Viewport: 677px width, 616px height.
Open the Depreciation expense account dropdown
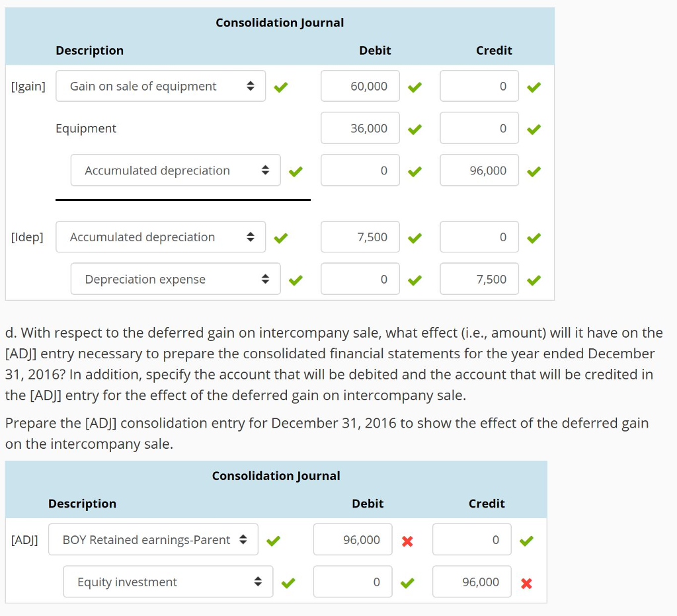pos(175,280)
